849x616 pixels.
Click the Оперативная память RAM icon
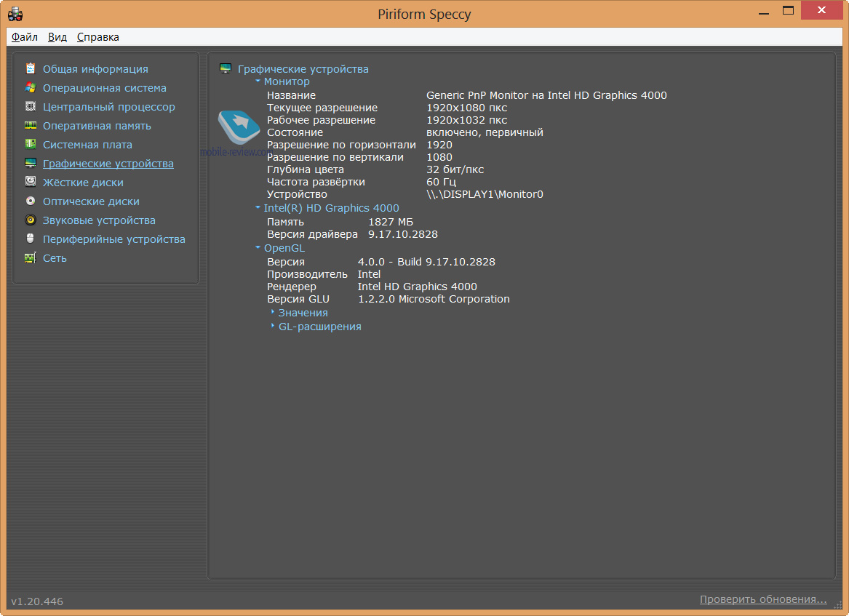(x=31, y=126)
